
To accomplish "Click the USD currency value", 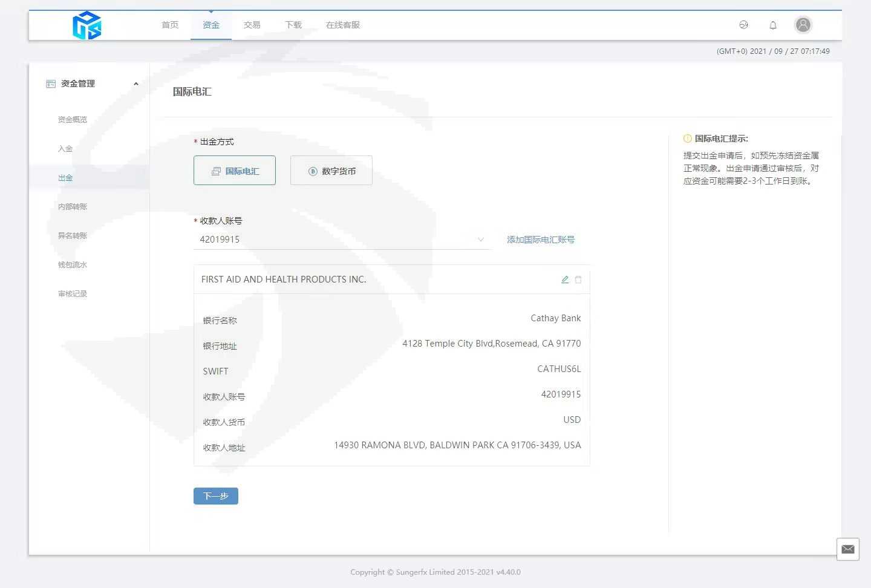I will pyautogui.click(x=572, y=420).
